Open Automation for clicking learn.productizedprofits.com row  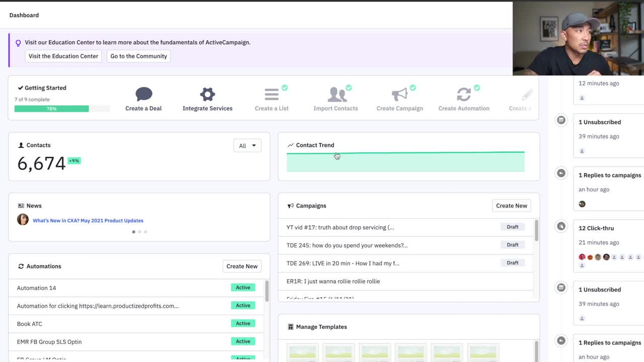(x=136, y=306)
